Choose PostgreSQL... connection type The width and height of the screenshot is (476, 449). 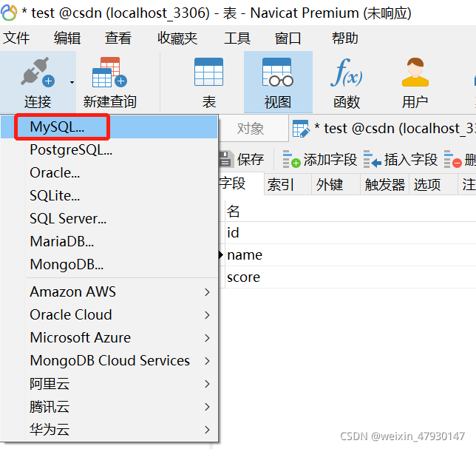point(109,149)
